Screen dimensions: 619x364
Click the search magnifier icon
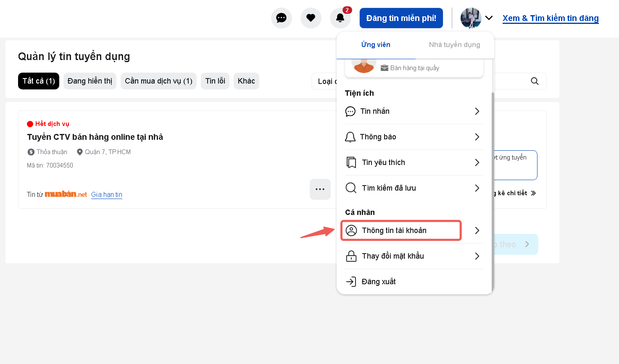pos(534,81)
